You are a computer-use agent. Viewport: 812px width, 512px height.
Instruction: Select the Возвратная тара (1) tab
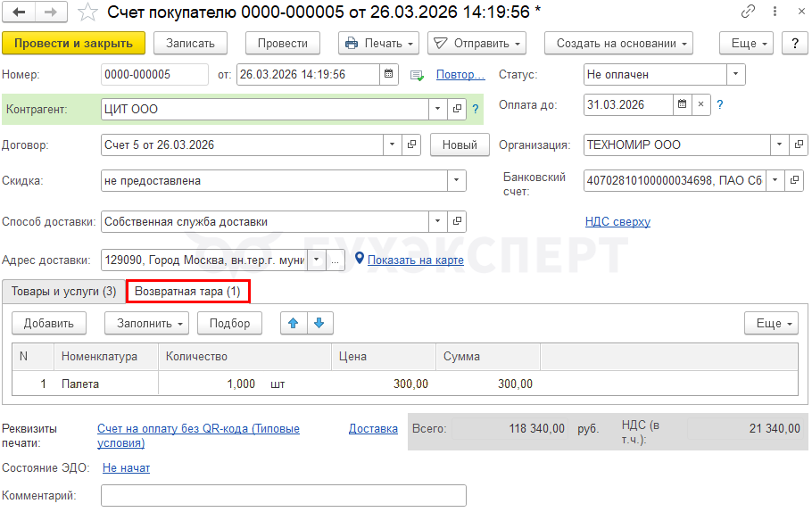(188, 292)
